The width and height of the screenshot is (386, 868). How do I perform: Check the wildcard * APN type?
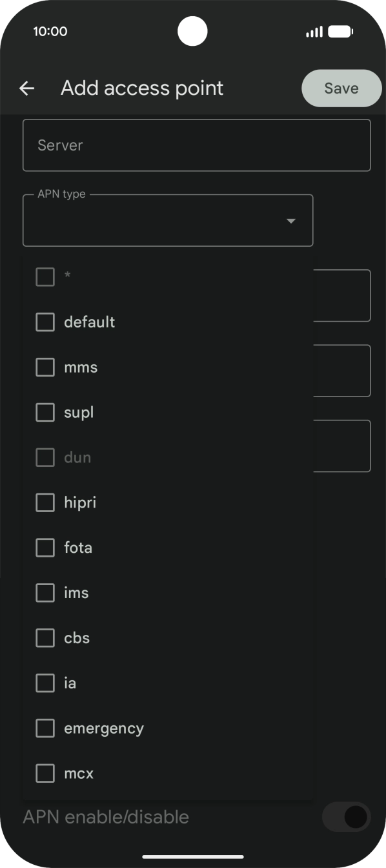tap(45, 276)
